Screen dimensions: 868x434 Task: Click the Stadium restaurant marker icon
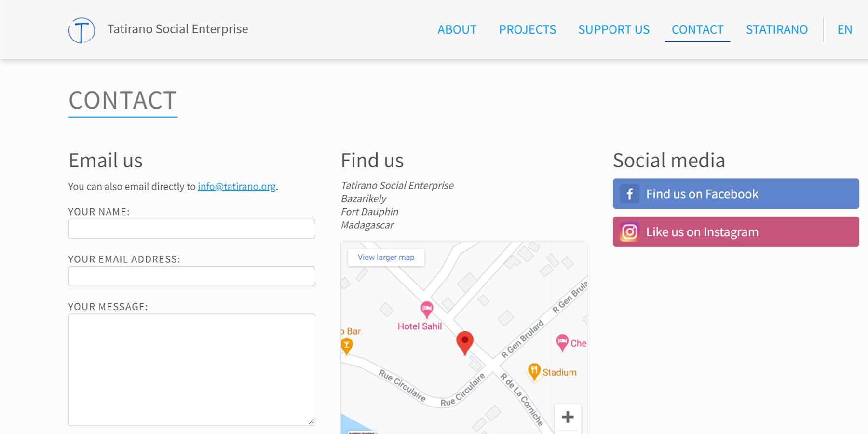pos(534,371)
